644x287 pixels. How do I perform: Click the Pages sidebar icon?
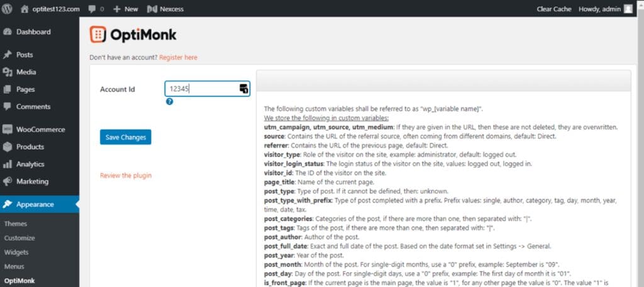coord(8,89)
